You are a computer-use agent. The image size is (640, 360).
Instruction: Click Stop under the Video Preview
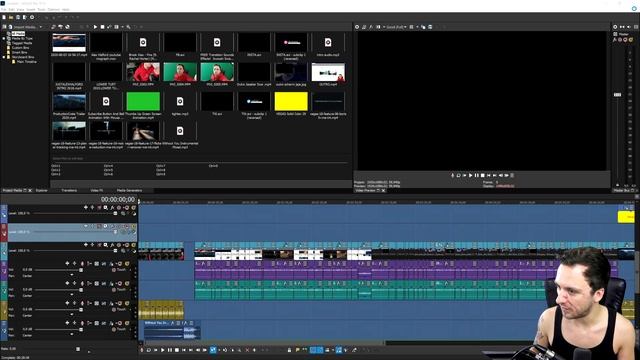click(482, 176)
